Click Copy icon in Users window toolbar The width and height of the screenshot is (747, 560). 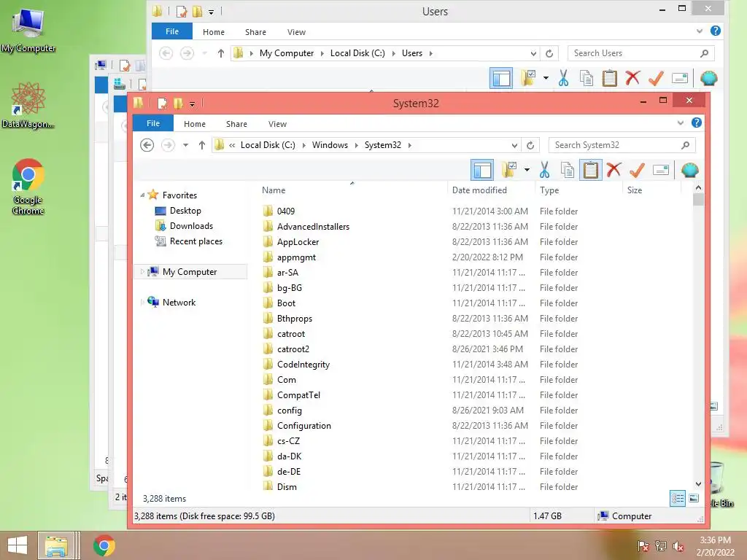coord(586,78)
